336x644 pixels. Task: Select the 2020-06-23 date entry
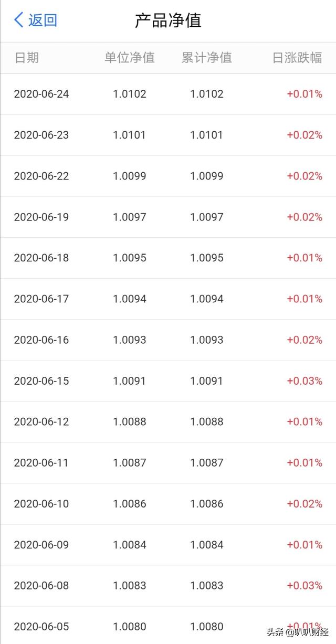tap(41, 135)
